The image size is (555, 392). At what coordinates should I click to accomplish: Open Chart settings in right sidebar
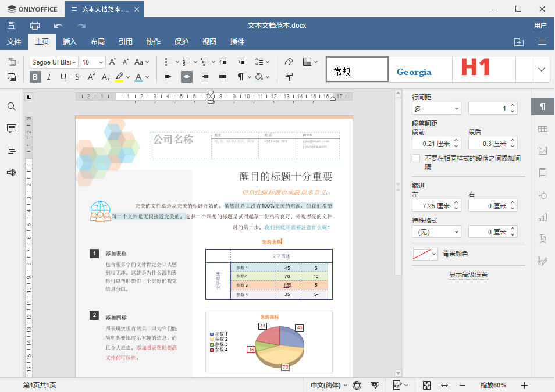[543, 217]
